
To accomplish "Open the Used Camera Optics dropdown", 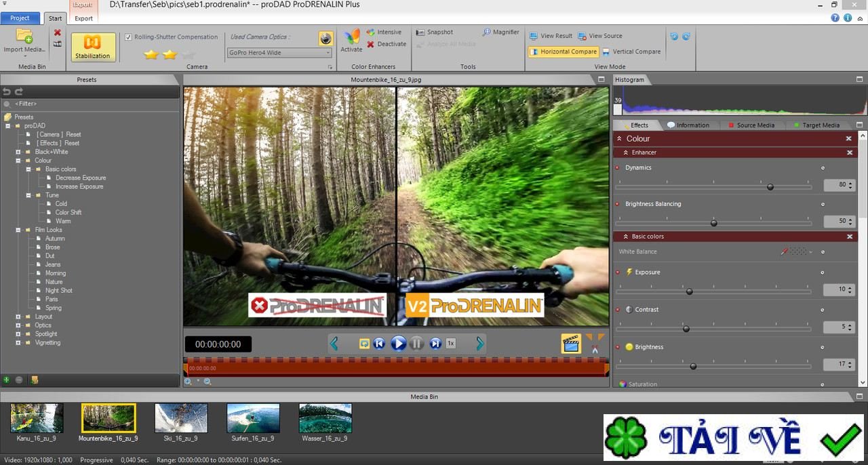I will click(279, 53).
